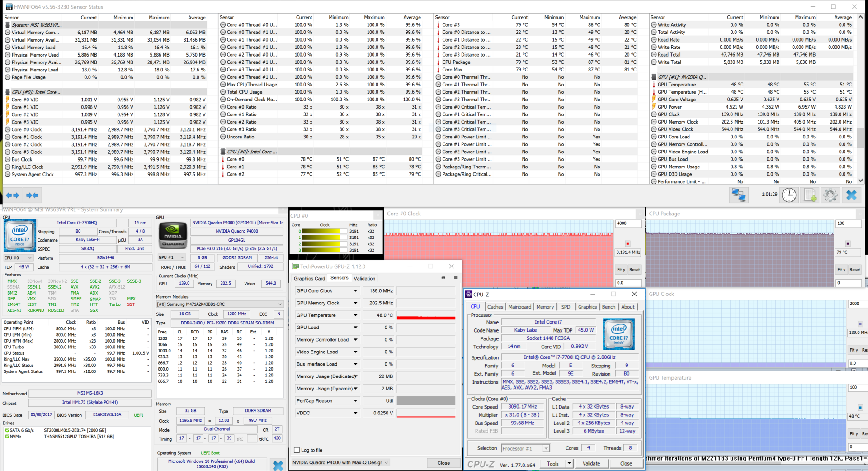Click the SATA 6 Gb/s drive status icon
This screenshot has height=471, width=868.
[7, 430]
